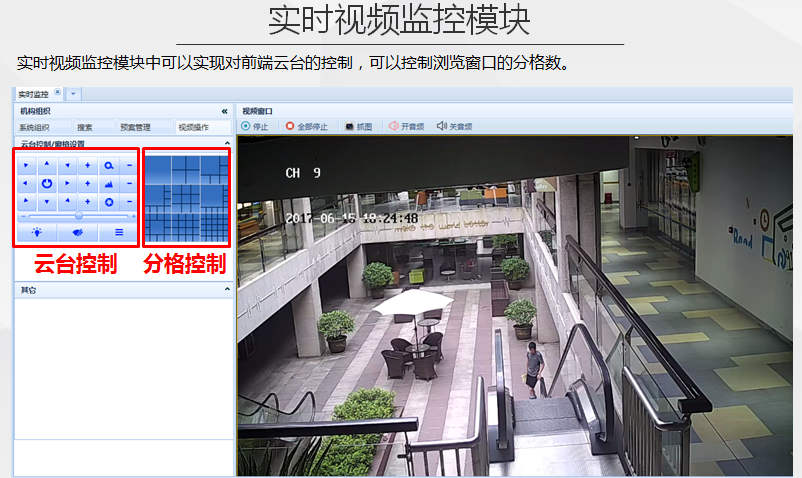Turn on audio with 开音频
This screenshot has width=802, height=478.
click(407, 127)
